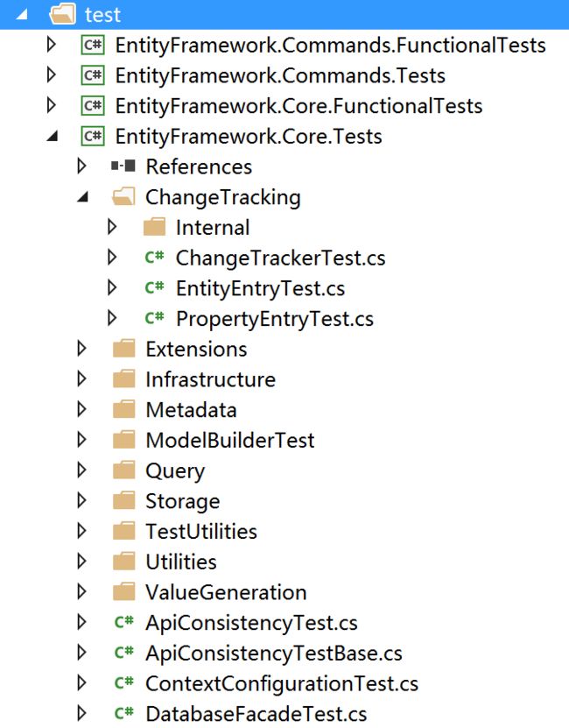
Task: Click the test solution folder icon
Action: (63, 14)
